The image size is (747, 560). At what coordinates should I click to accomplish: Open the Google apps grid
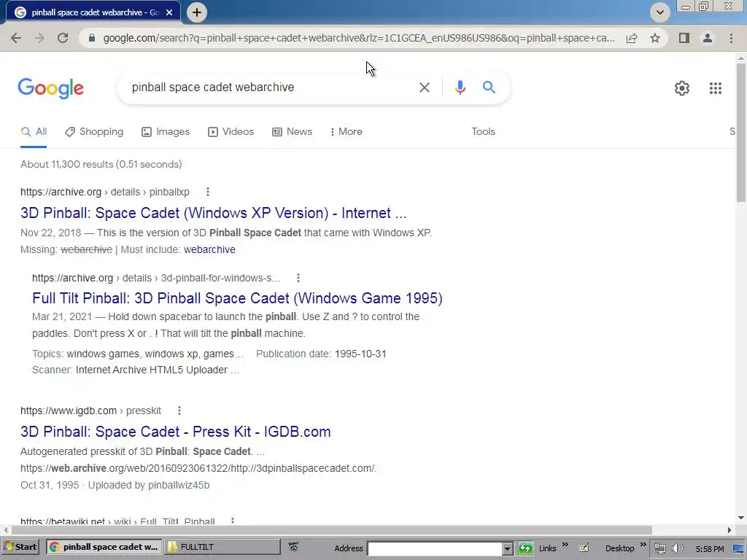[x=715, y=88]
